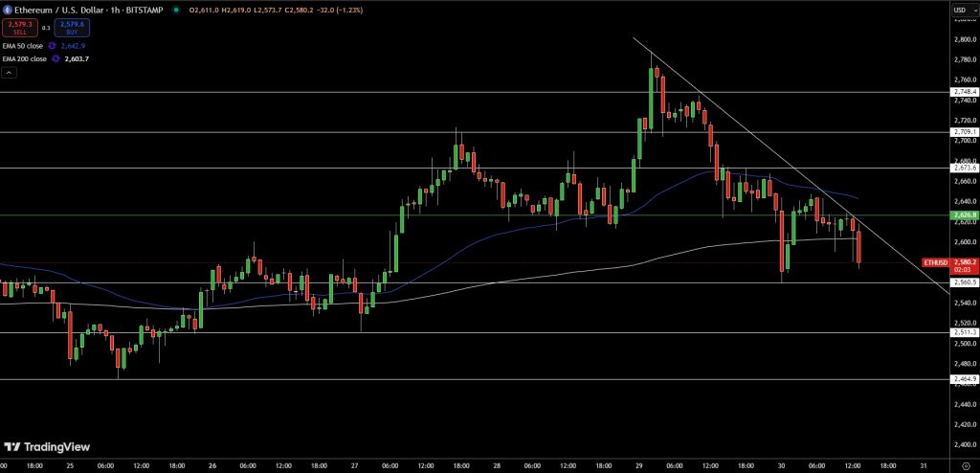This screenshot has height=473, width=980.
Task: Select the EMA 200 close indicator label
Action: coord(25,58)
